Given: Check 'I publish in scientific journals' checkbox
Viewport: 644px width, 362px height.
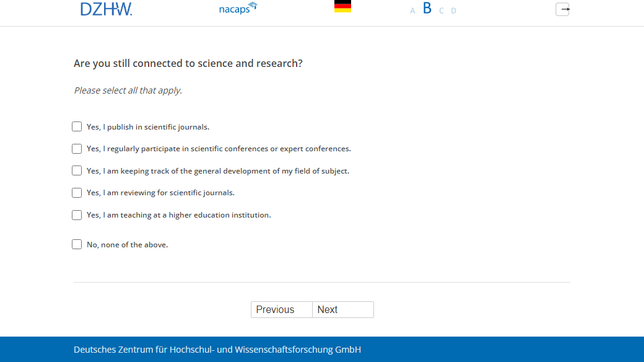Looking at the screenshot, I should point(77,126).
